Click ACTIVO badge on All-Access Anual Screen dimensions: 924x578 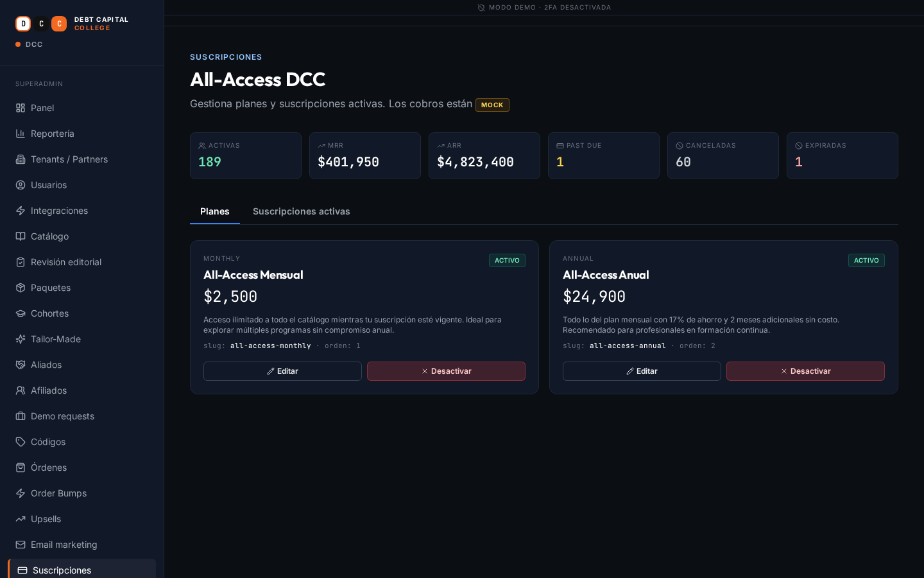click(x=866, y=260)
